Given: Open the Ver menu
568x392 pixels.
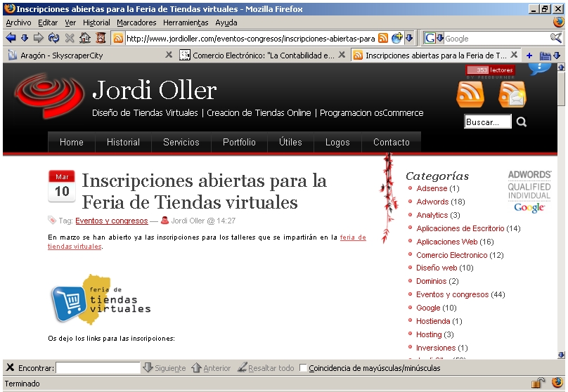Looking at the screenshot, I should 70,22.
